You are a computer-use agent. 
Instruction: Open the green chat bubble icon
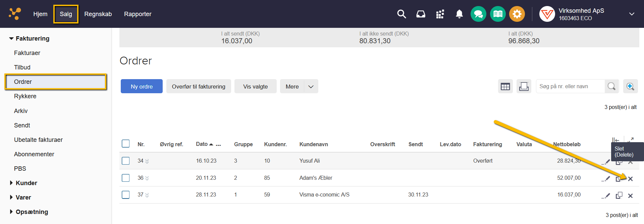[x=478, y=14]
